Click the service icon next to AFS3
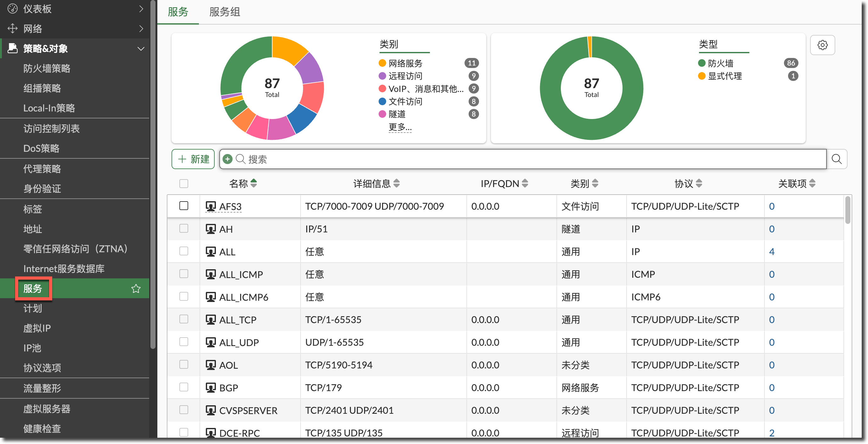 tap(211, 206)
